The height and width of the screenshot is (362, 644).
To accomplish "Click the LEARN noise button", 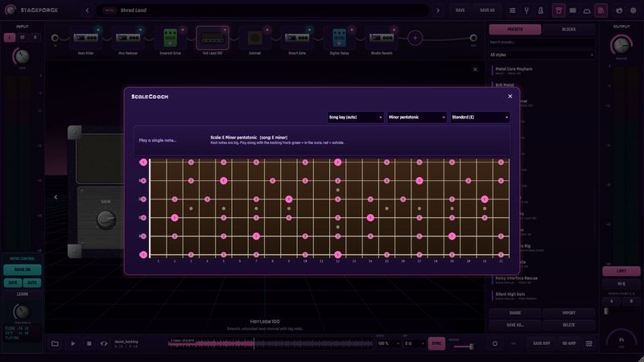I will click(23, 294).
